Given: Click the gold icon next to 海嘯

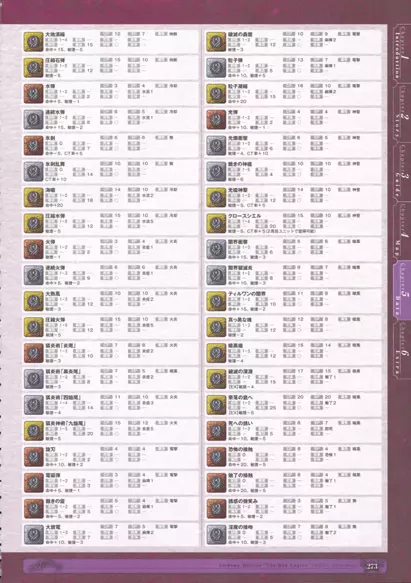Looking at the screenshot, I should (x=33, y=197).
